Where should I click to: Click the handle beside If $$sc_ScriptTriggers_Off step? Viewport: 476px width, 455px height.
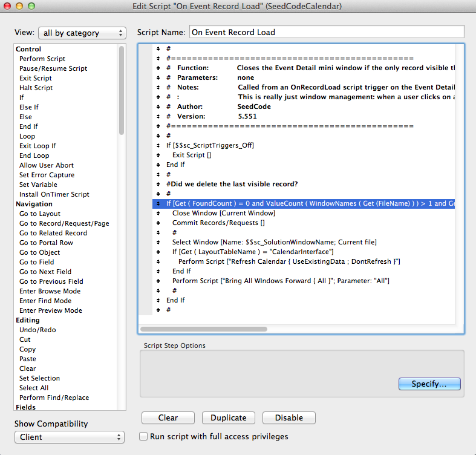(x=158, y=145)
